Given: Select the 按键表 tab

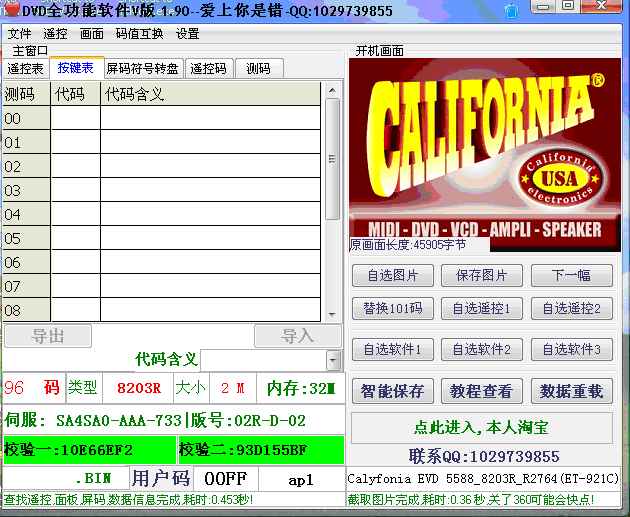Looking at the screenshot, I should coord(76,68).
